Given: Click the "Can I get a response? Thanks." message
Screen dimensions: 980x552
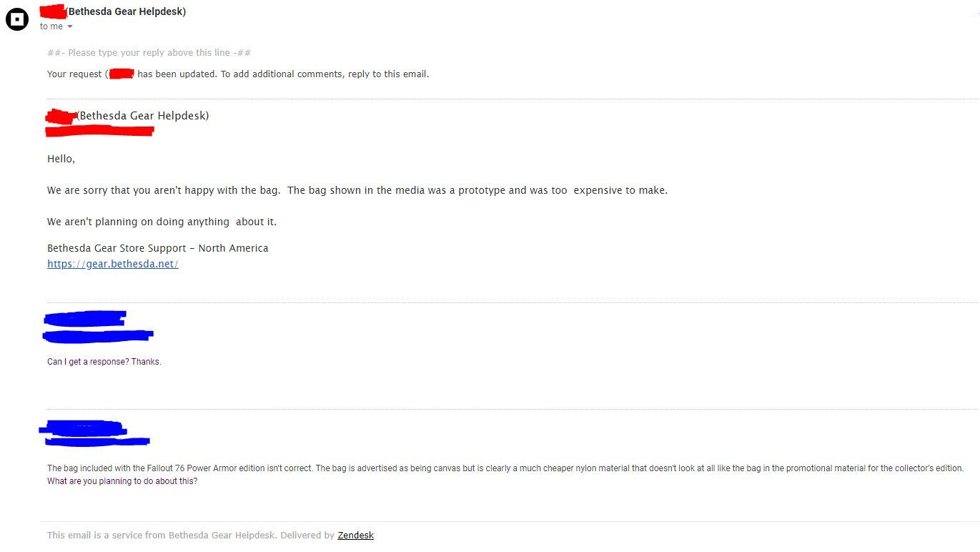Looking at the screenshot, I should 104,362.
